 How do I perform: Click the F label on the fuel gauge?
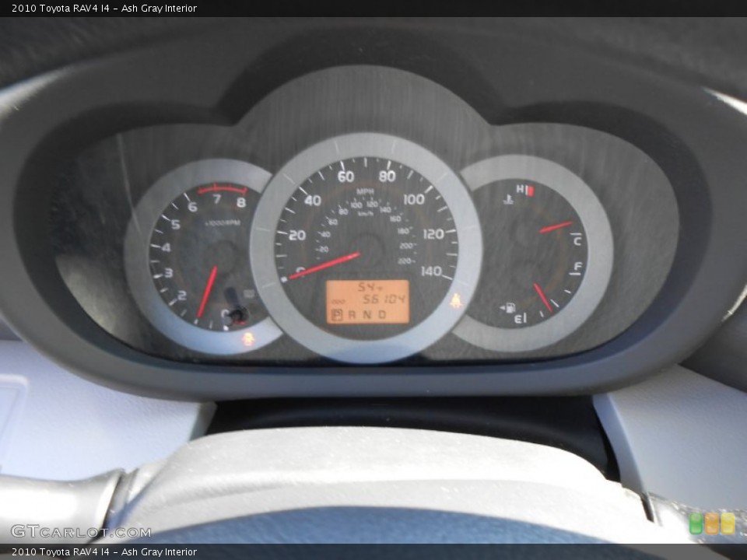pos(578,267)
